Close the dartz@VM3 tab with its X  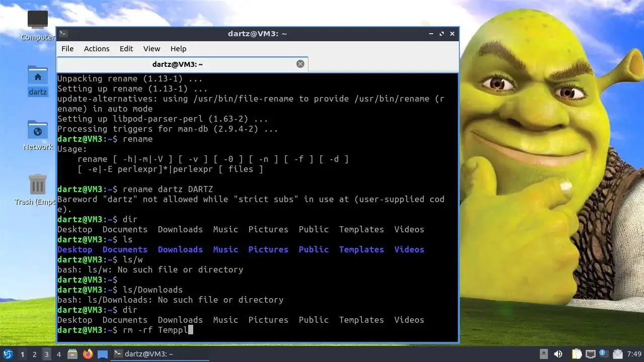[x=300, y=64]
